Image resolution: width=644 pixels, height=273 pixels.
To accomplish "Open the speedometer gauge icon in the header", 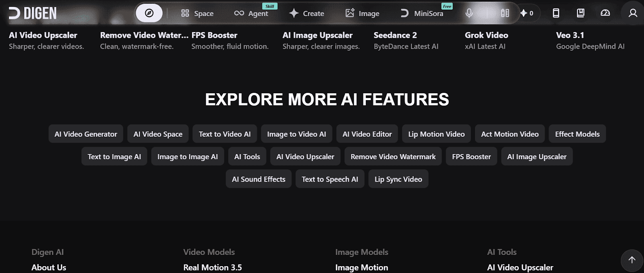I will 605,13.
